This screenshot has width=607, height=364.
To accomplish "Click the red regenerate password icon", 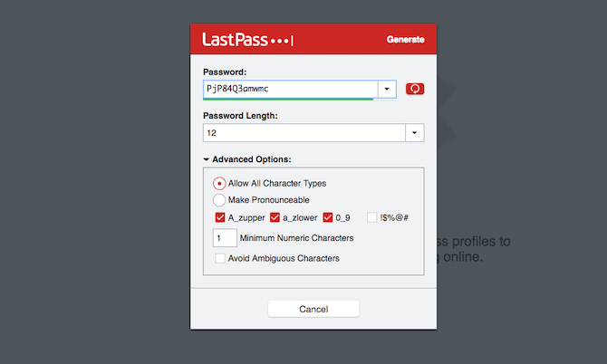I will [415, 89].
